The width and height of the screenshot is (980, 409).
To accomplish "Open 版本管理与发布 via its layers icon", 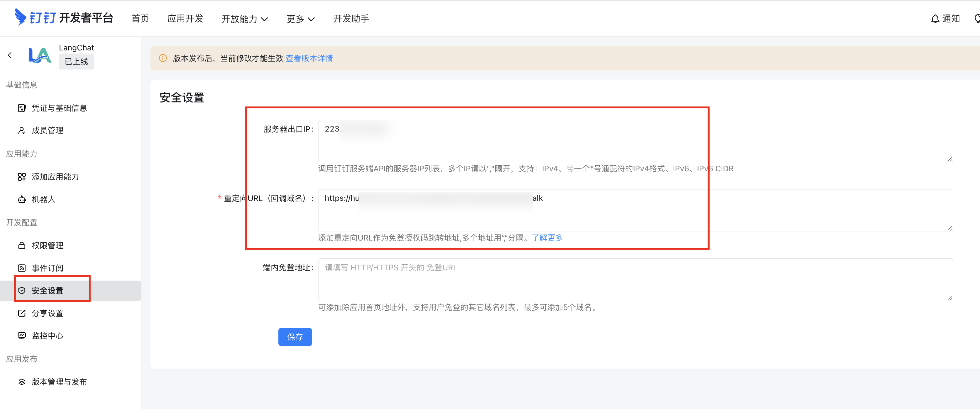I will click(22, 382).
